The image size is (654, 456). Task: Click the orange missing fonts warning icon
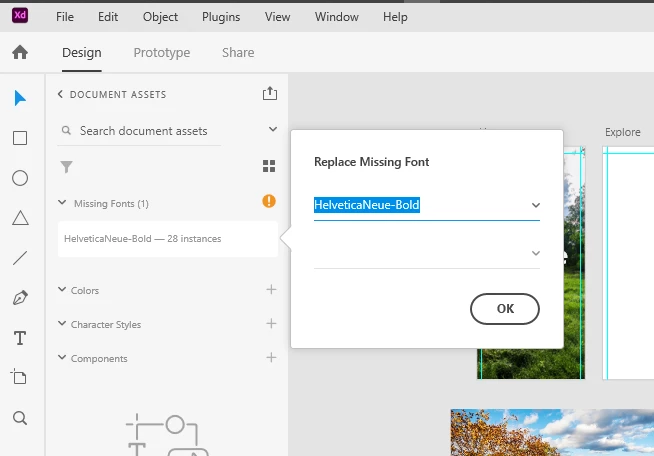[x=269, y=201]
